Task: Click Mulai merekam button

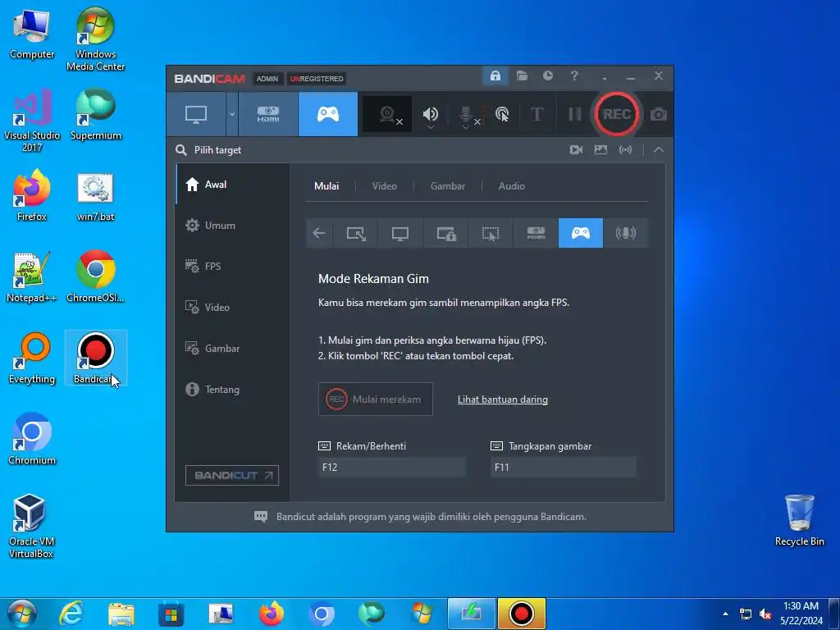Action: point(376,399)
